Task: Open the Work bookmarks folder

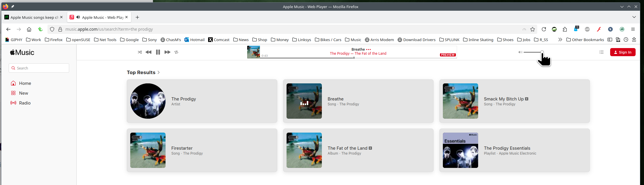Action: 34,40
